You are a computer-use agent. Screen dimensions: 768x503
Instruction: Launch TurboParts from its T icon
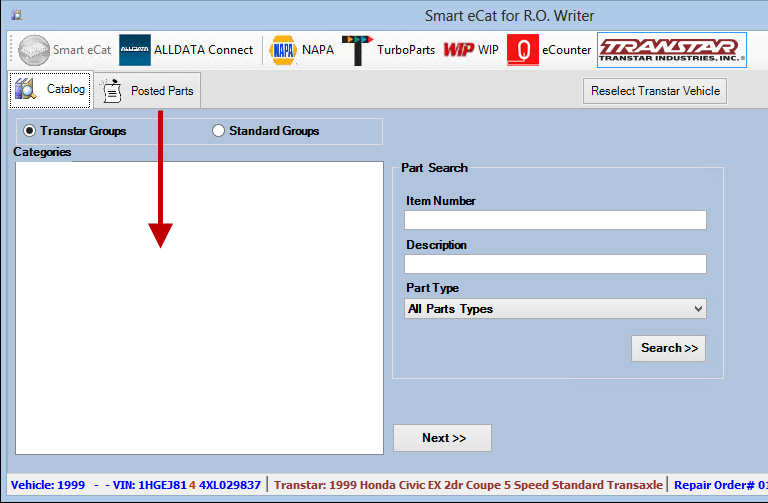pos(356,50)
